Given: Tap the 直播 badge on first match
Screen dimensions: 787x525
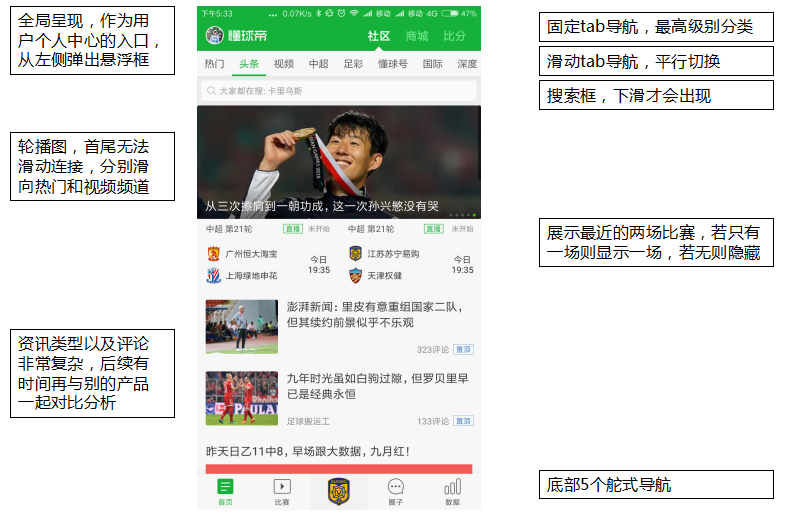Looking at the screenshot, I should pyautogui.click(x=293, y=229).
